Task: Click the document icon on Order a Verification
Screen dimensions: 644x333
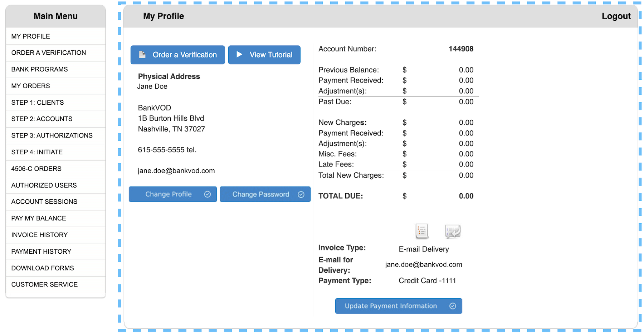Action: point(142,54)
